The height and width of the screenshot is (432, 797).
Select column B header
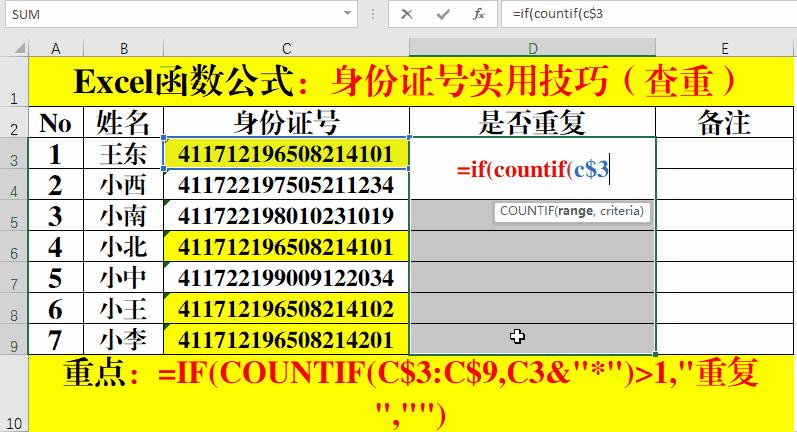124,48
